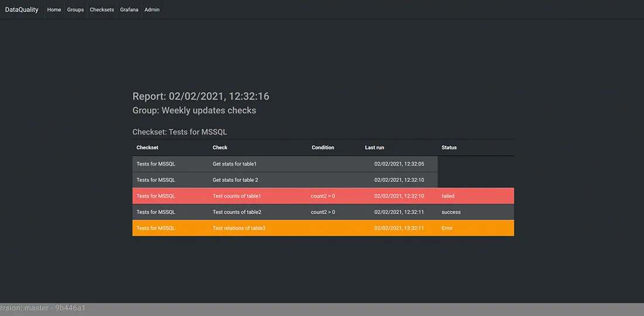Screen dimensions: 644x316
Task: Click the 'Error' status cell
Action: [447, 228]
